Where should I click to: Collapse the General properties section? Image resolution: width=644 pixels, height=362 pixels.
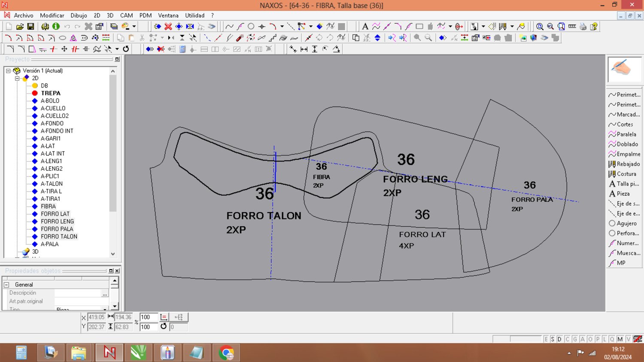6,285
